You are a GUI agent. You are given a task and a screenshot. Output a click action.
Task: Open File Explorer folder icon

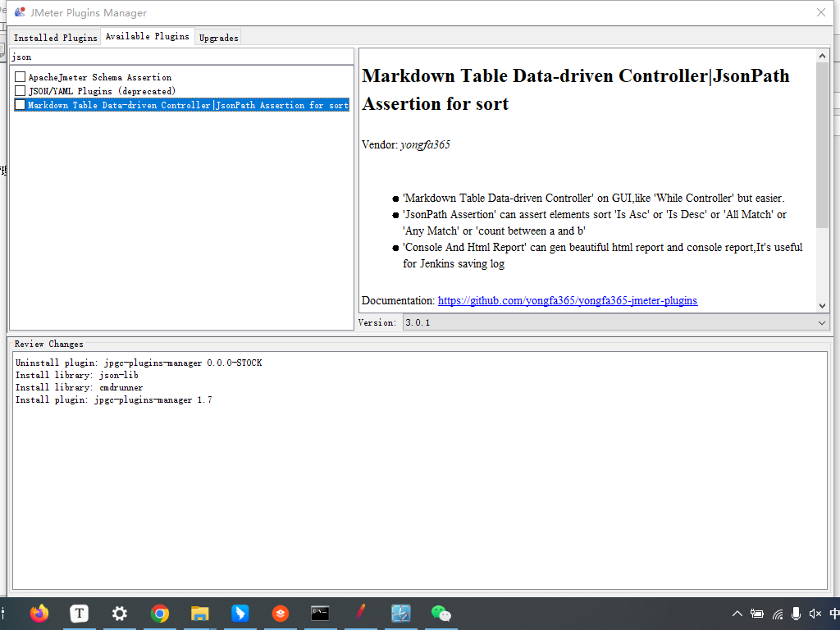point(200,614)
